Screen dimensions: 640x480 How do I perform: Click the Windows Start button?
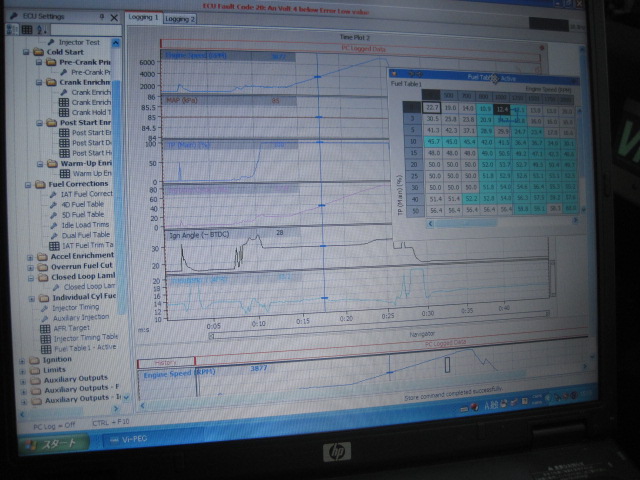pyautogui.click(x=54, y=444)
